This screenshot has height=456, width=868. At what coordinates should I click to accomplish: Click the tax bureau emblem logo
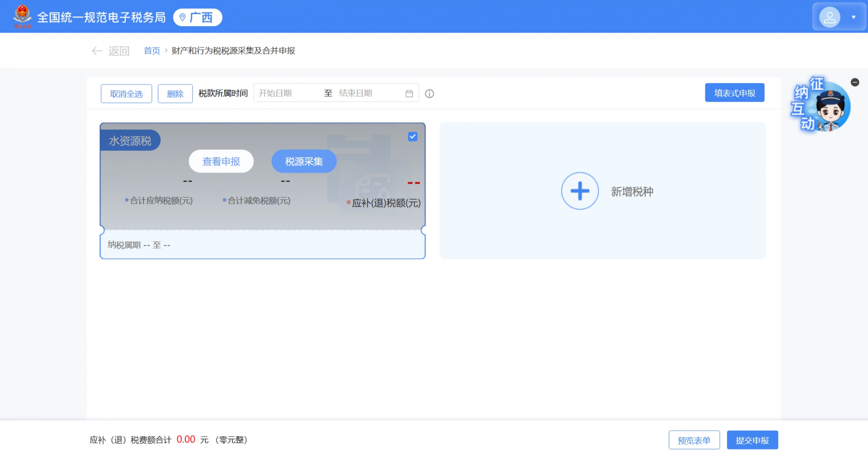point(22,16)
